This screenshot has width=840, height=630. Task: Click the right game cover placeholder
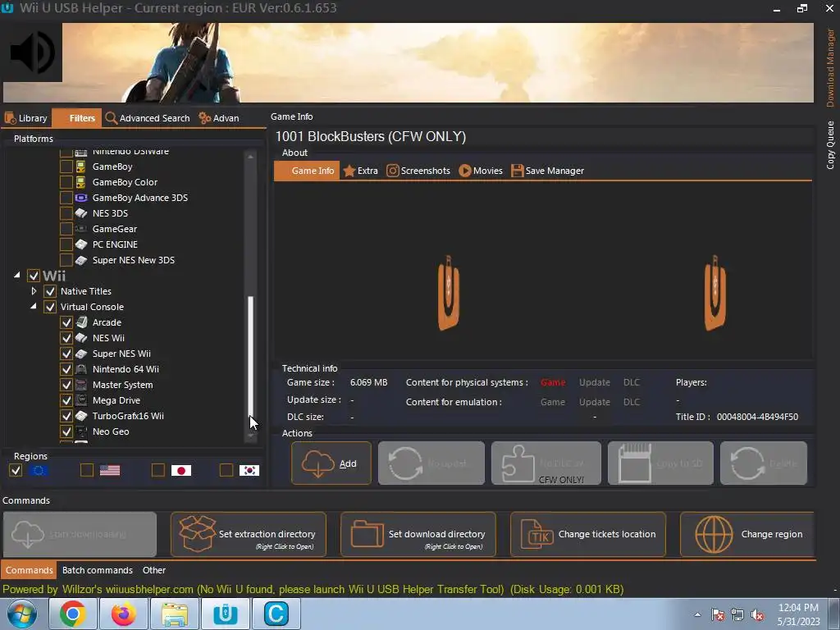click(714, 293)
